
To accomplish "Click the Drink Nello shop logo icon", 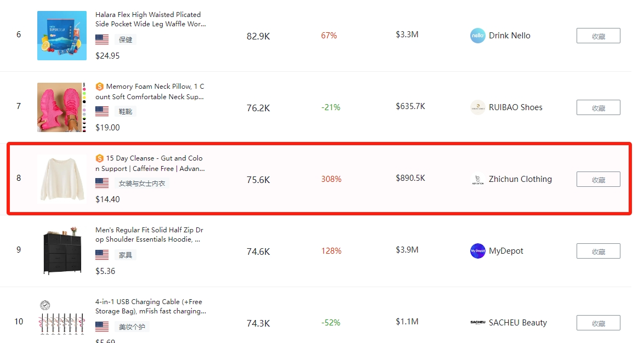I will [477, 36].
